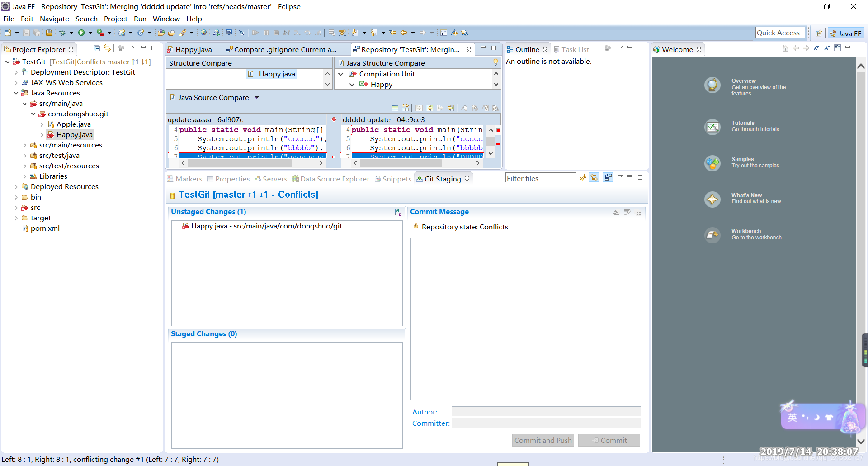Toggle Link with Editor in Project Explorer
Viewport: 868px width, 466px height.
click(107, 48)
